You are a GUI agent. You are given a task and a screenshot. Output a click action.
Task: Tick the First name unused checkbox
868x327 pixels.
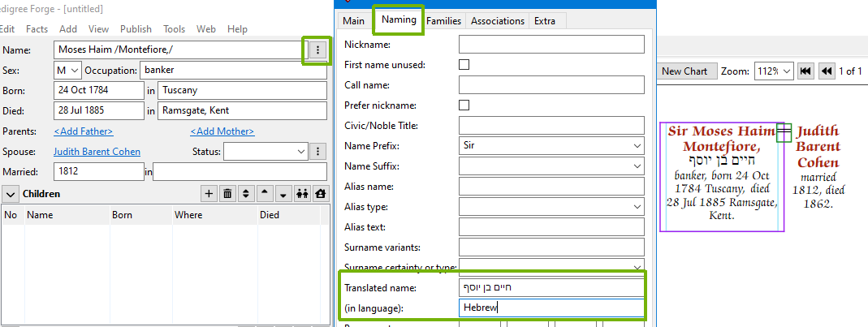coord(464,64)
